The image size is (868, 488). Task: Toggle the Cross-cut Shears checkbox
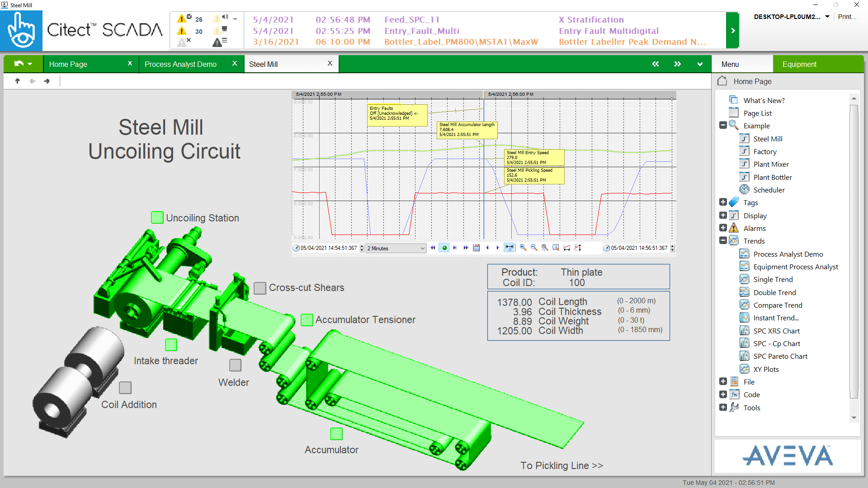pos(259,287)
